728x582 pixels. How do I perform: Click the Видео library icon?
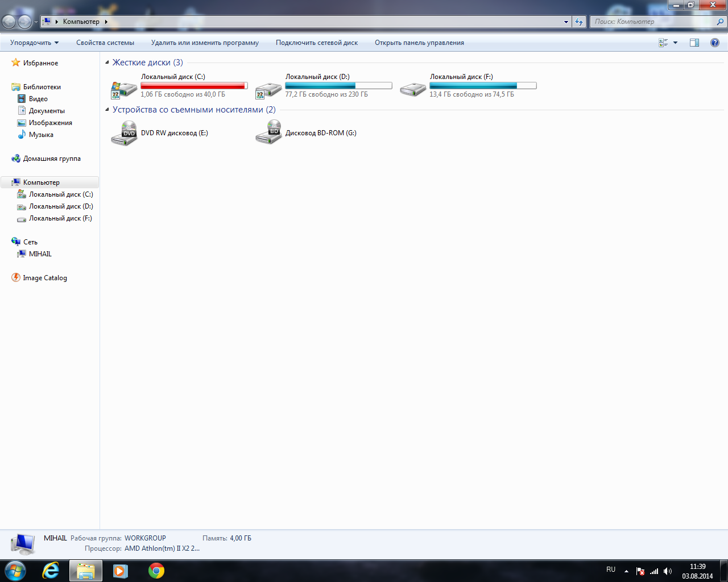(22, 99)
